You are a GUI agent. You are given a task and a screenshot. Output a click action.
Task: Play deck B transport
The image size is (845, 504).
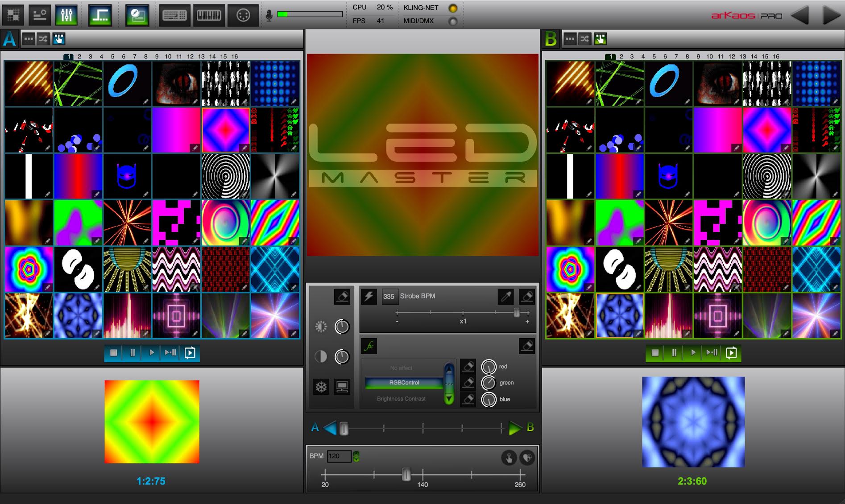tap(693, 353)
